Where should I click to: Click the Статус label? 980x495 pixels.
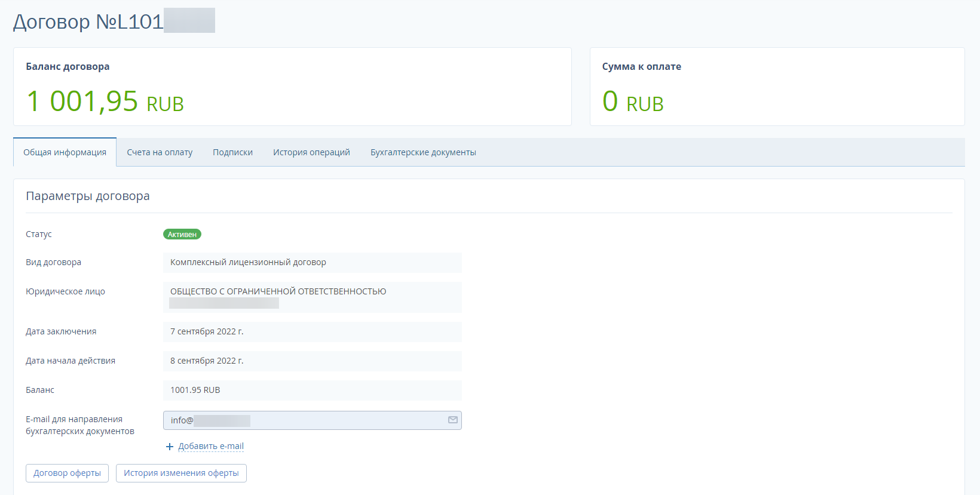pyautogui.click(x=39, y=234)
